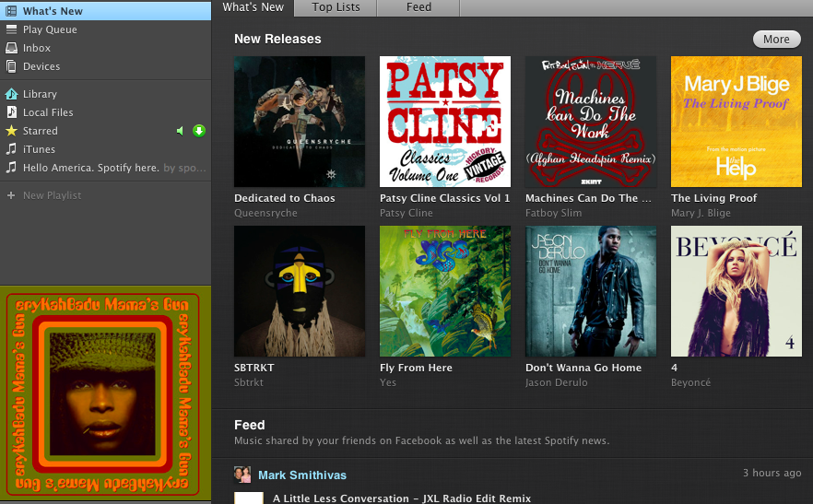Click the Hello America playlist note icon
Screen dimensions: 813x504
[11, 167]
